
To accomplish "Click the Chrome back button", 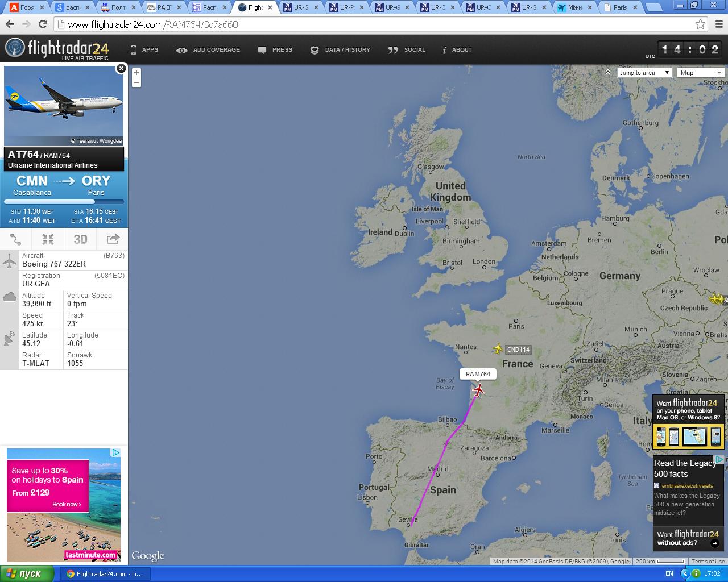I will pyautogui.click(x=10, y=24).
